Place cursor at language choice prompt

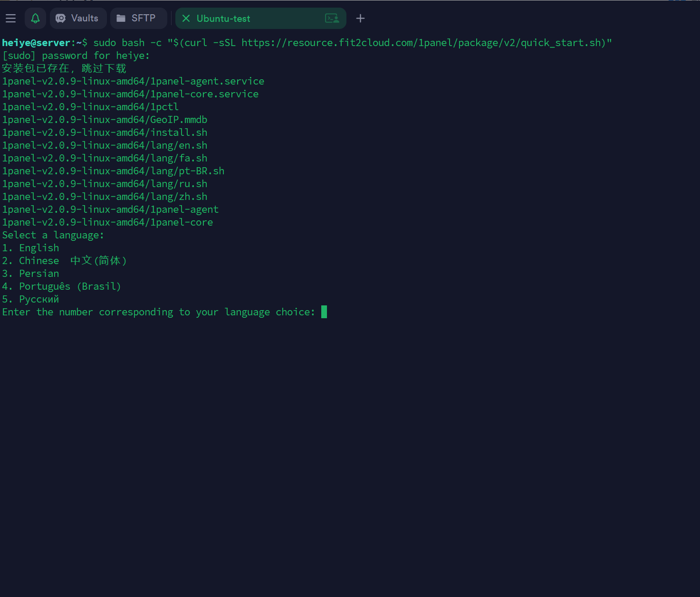click(x=324, y=312)
